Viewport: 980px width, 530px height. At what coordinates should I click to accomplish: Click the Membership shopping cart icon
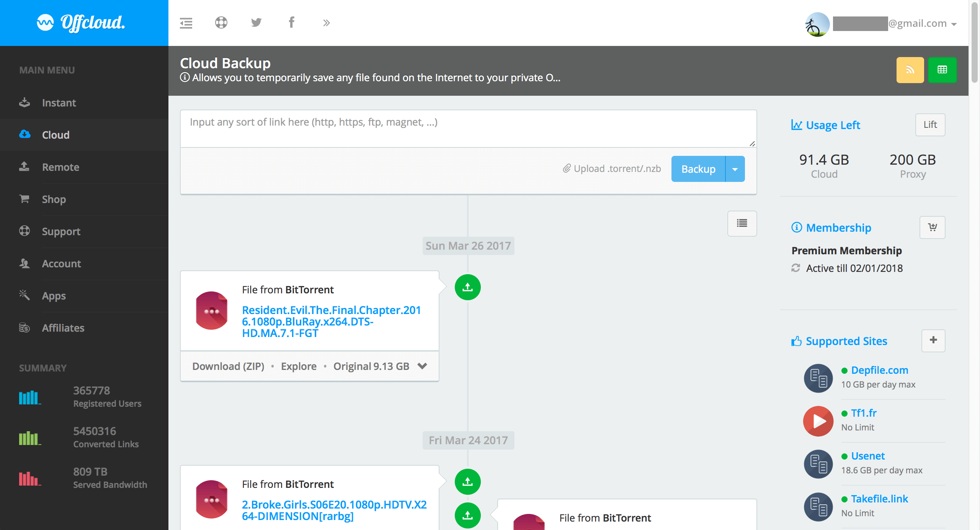933,227
